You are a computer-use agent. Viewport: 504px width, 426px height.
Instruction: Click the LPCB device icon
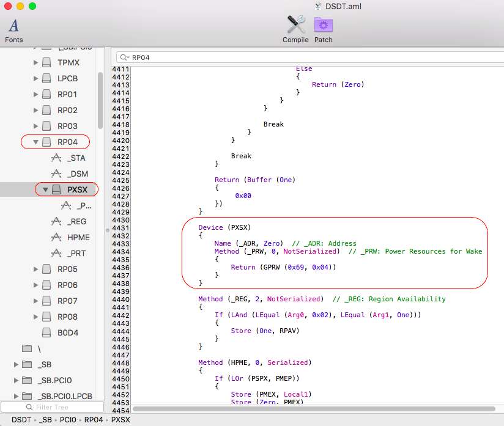tap(46, 79)
